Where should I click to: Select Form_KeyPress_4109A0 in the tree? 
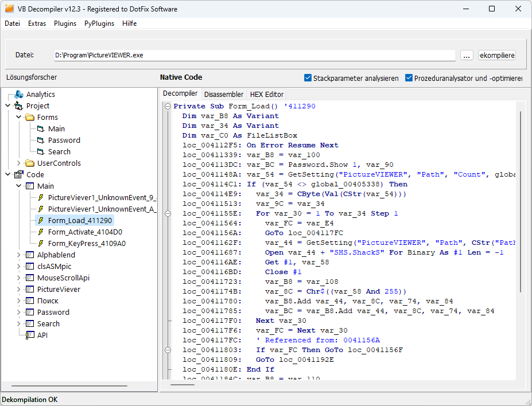[x=87, y=243]
